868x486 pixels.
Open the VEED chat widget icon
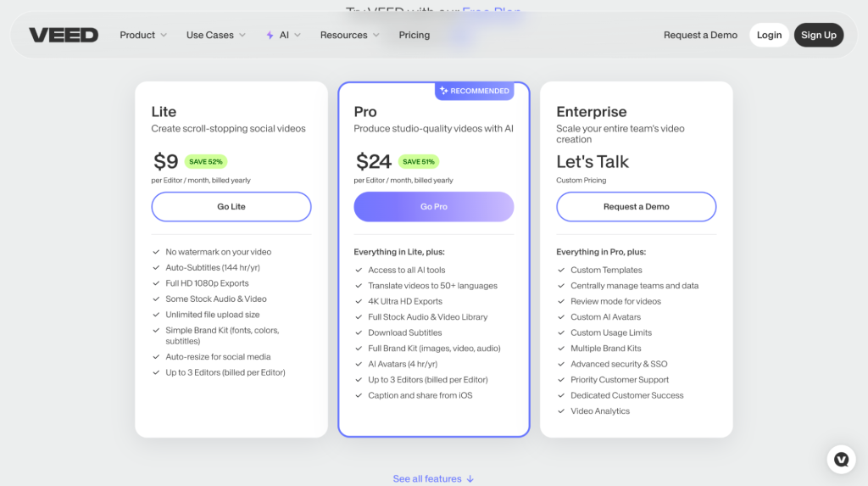(x=842, y=460)
